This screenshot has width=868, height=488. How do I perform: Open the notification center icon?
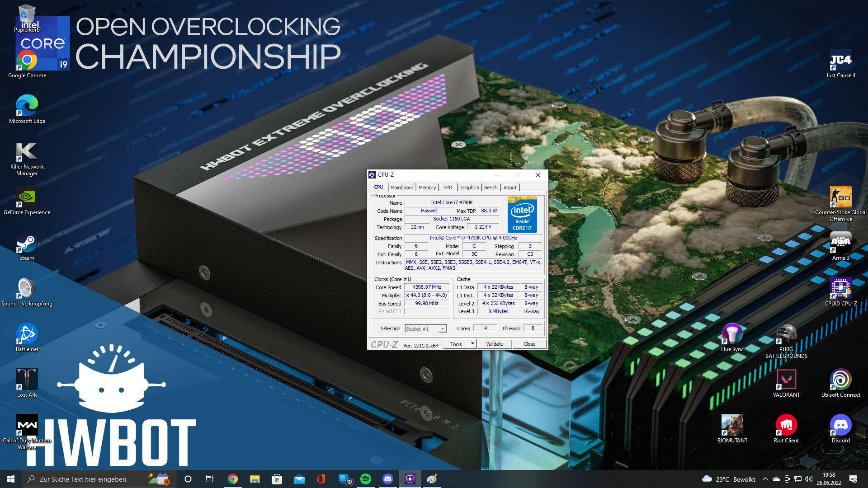(853, 479)
